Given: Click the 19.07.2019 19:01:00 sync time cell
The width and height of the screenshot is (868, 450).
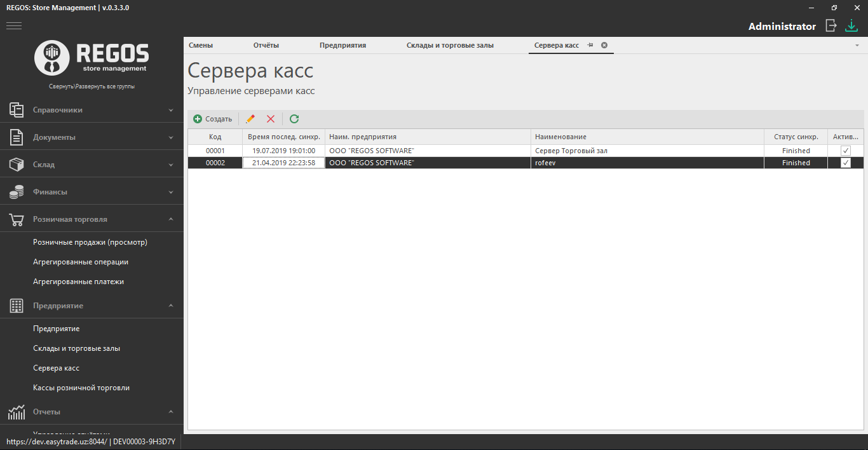Looking at the screenshot, I should 284,151.
